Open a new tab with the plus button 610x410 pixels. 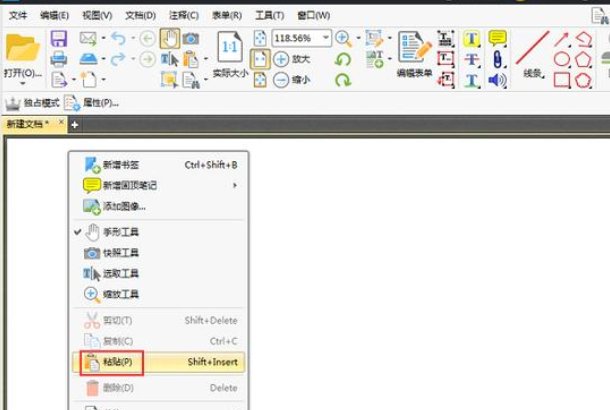point(75,125)
